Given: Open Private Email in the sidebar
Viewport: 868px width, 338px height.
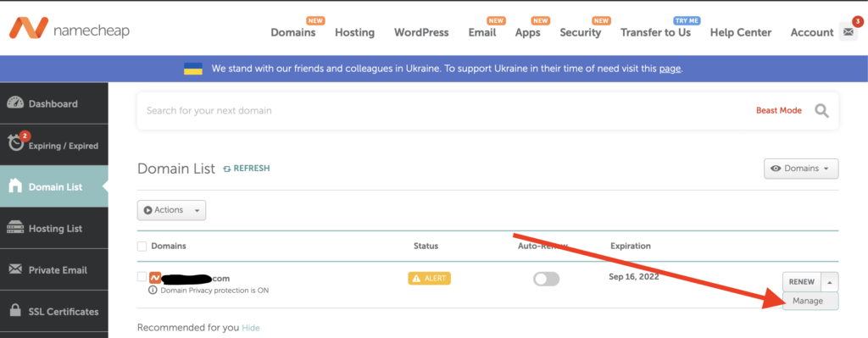Looking at the screenshot, I should pyautogui.click(x=53, y=270).
